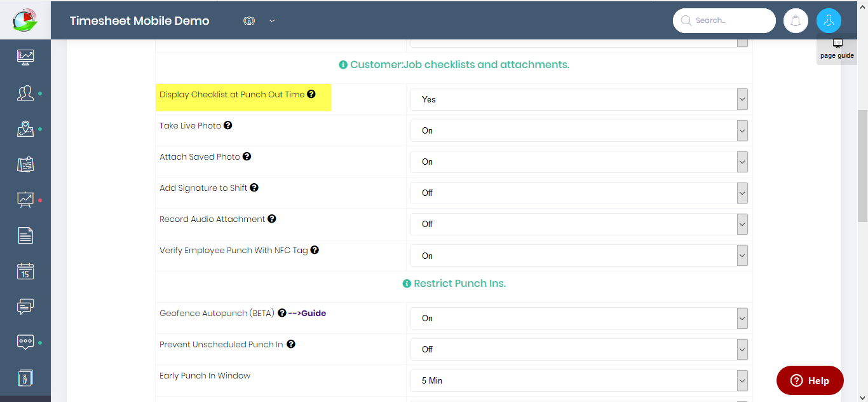Expand the chevron next to Timesheet Mobile Demo

272,21
